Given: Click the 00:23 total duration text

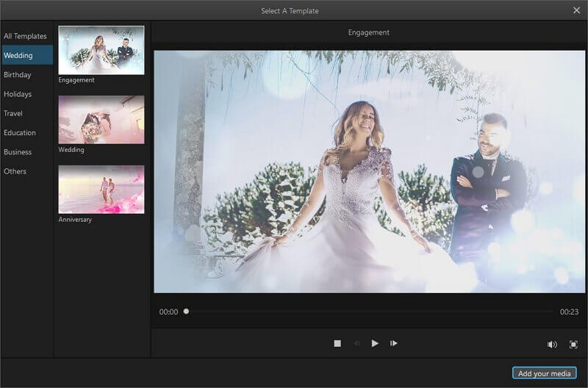Looking at the screenshot, I should pyautogui.click(x=569, y=312).
